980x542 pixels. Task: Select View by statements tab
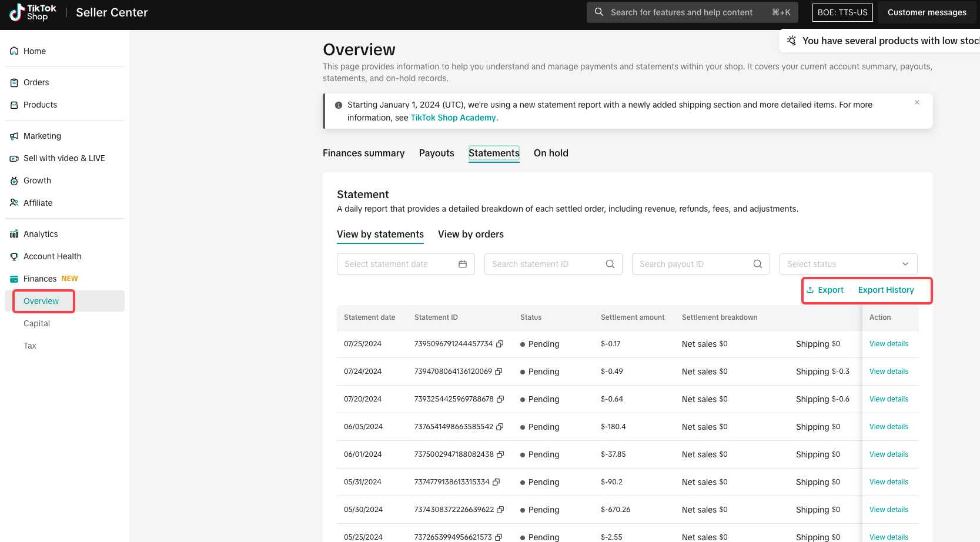coord(380,234)
